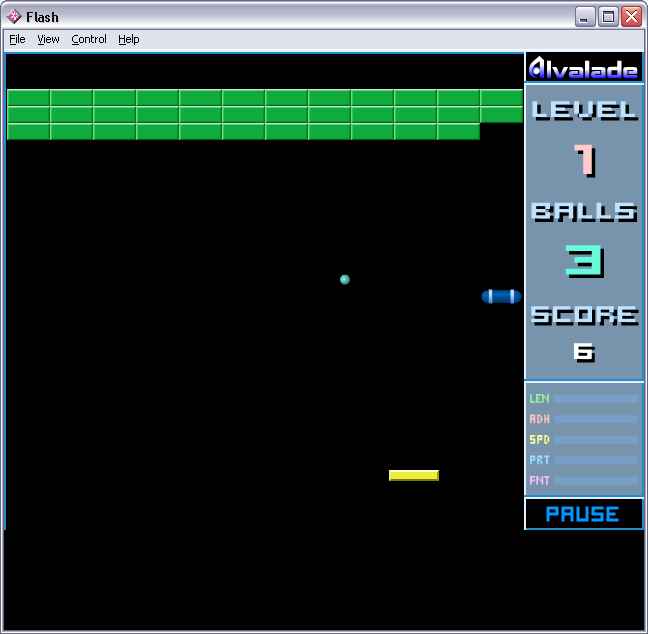Click the BALLS label
648x634 pixels.
pyautogui.click(x=584, y=212)
